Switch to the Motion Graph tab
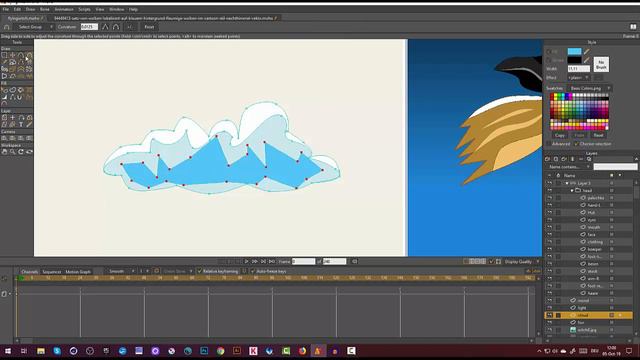640x360 pixels. coord(78,272)
